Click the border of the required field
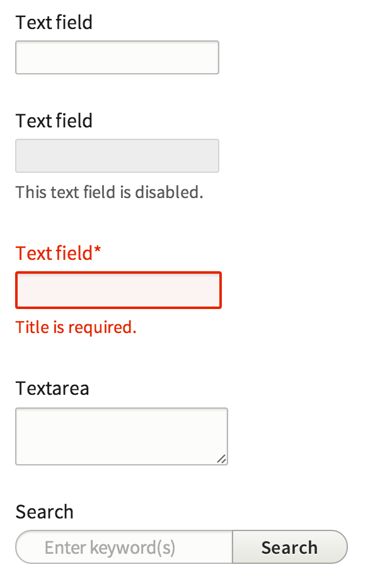392x579 pixels. pyautogui.click(x=118, y=273)
